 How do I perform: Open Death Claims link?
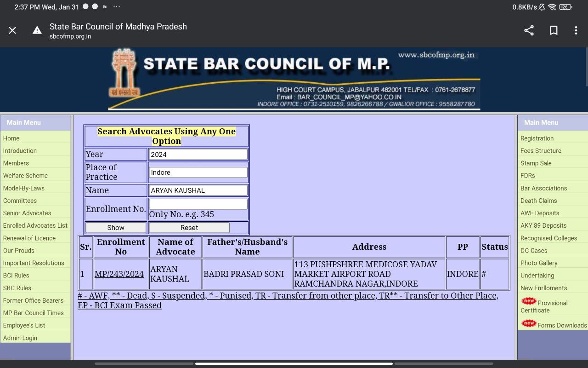click(x=539, y=201)
